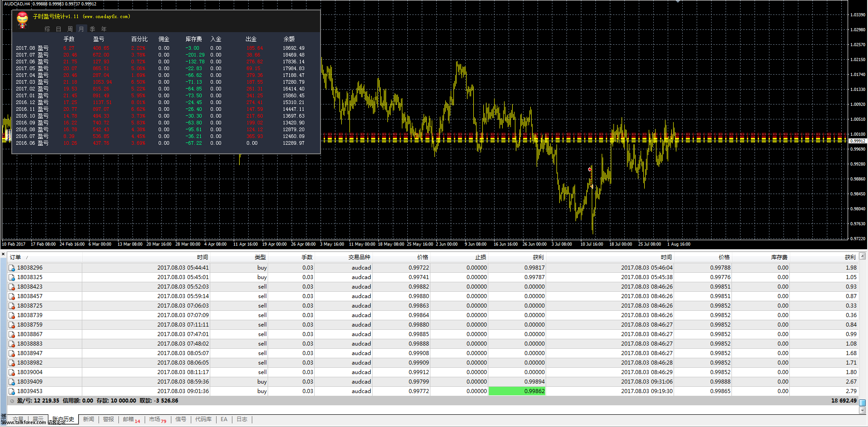Viewport: 868px width, 427px height.
Task: Click the 百分比 percentage header in stats panel
Action: [140, 39]
